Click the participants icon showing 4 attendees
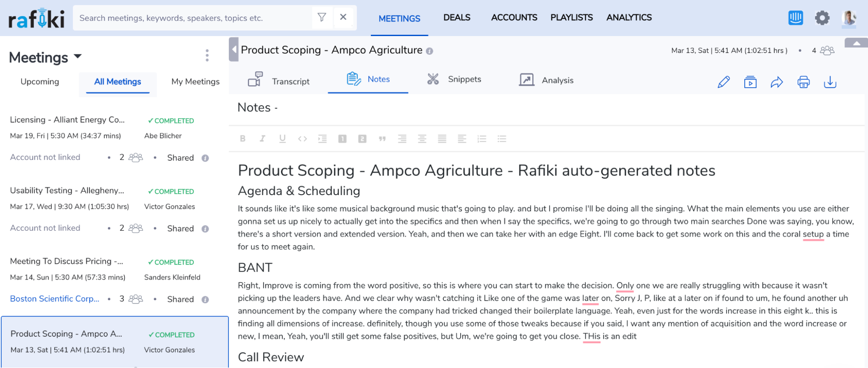This screenshot has height=368, width=868. tap(827, 50)
